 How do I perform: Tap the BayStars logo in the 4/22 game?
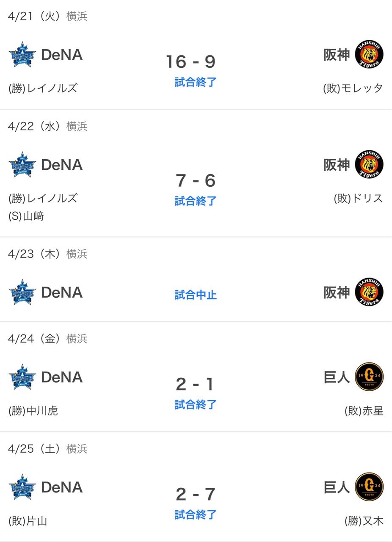22,165
